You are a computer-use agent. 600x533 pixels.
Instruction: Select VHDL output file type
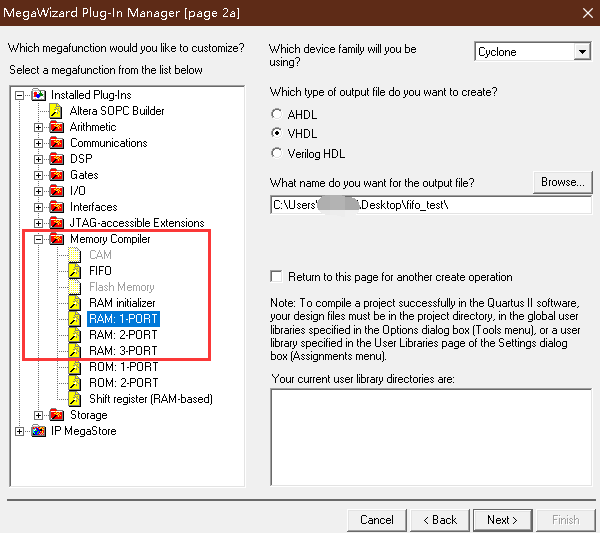(276, 133)
